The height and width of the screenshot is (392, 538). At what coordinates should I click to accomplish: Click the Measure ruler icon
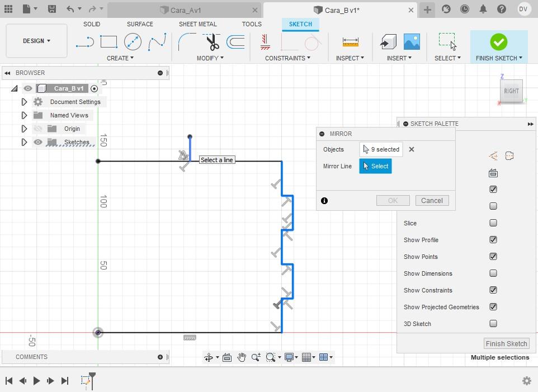[350, 42]
